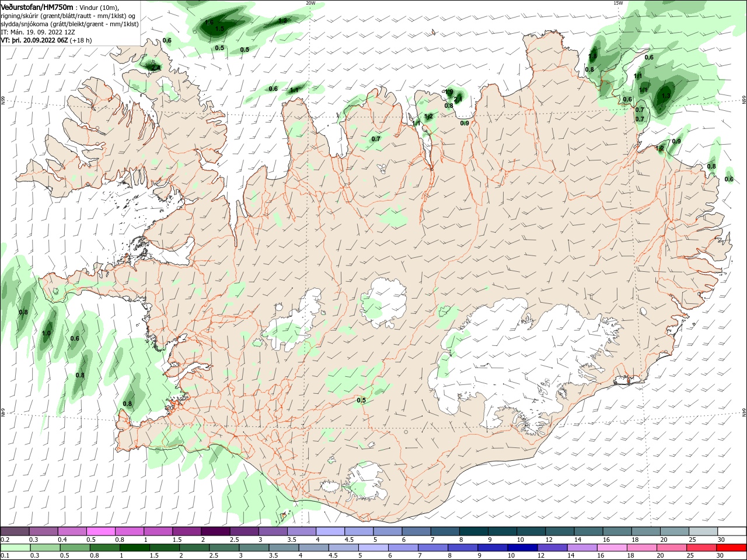Viewport: 747px width, 560px height.
Task: Click the '4.5' label on the upper snow scale
Action: click(x=349, y=540)
